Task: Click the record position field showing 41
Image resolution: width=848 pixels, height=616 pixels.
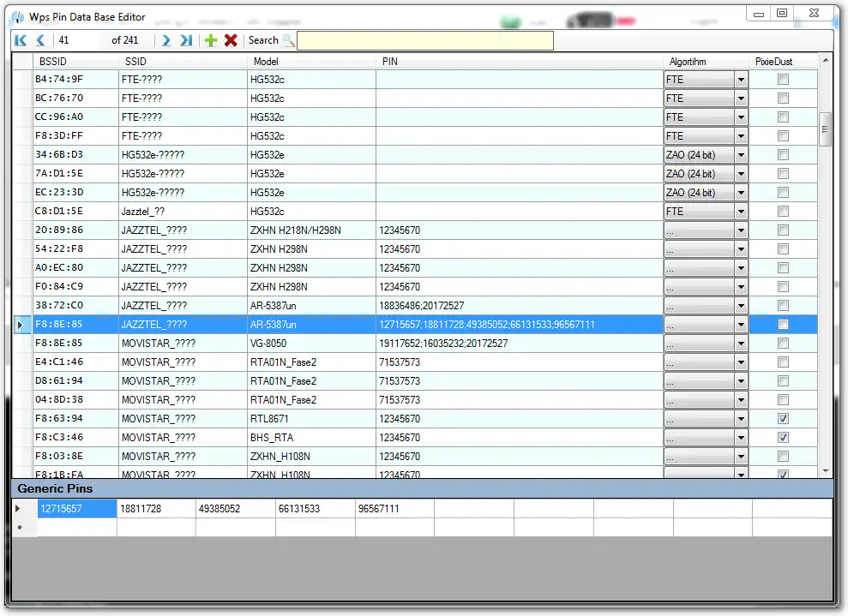Action: pyautogui.click(x=78, y=40)
